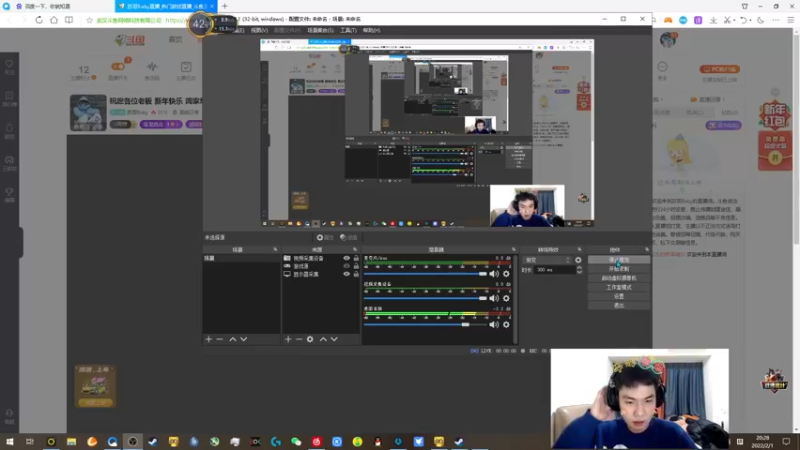
Task: Add a new source with plus icon
Action: tap(288, 339)
